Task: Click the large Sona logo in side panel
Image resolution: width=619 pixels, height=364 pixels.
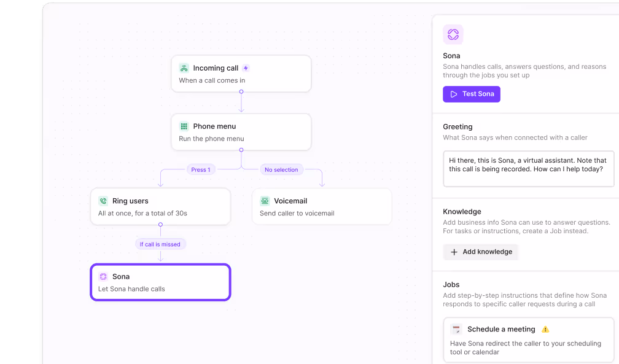Action: (453, 34)
